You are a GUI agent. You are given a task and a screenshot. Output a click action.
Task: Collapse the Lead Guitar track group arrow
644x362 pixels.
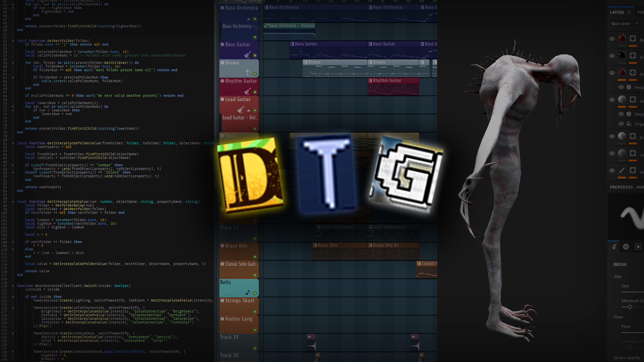tap(248, 110)
